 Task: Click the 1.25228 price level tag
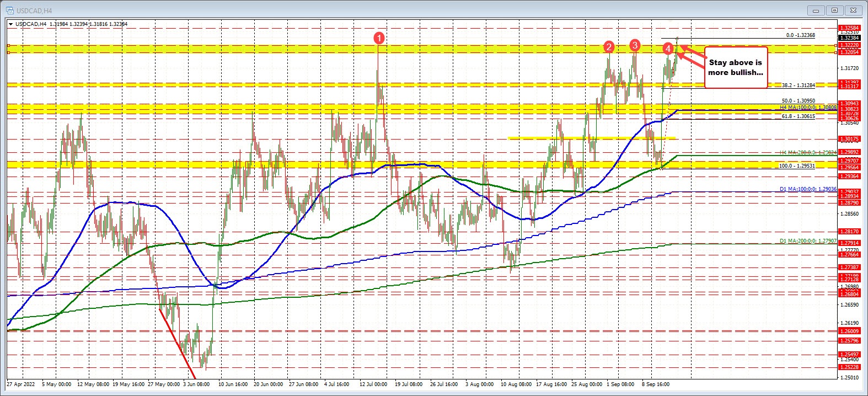coord(848,367)
